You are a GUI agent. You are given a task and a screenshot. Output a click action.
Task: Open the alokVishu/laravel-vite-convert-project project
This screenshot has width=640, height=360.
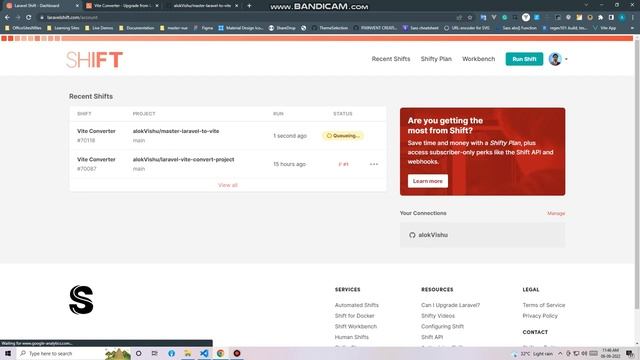pyautogui.click(x=183, y=159)
